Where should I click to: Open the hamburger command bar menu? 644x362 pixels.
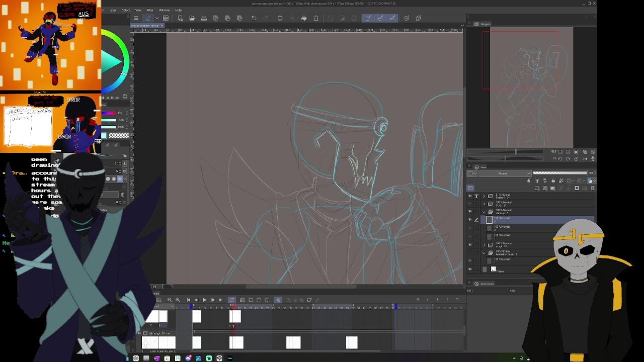coord(136,18)
